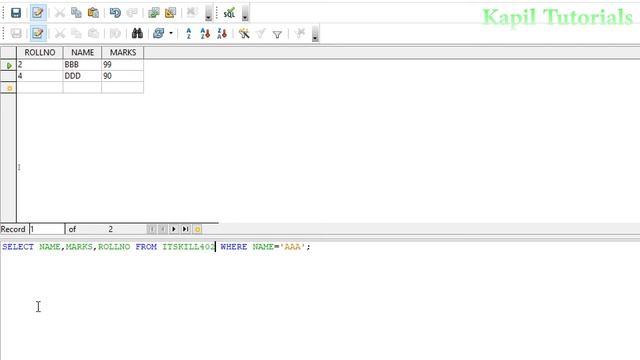The height and width of the screenshot is (360, 640).
Task: Click cell containing ROLLNO 4
Action: tap(40, 76)
